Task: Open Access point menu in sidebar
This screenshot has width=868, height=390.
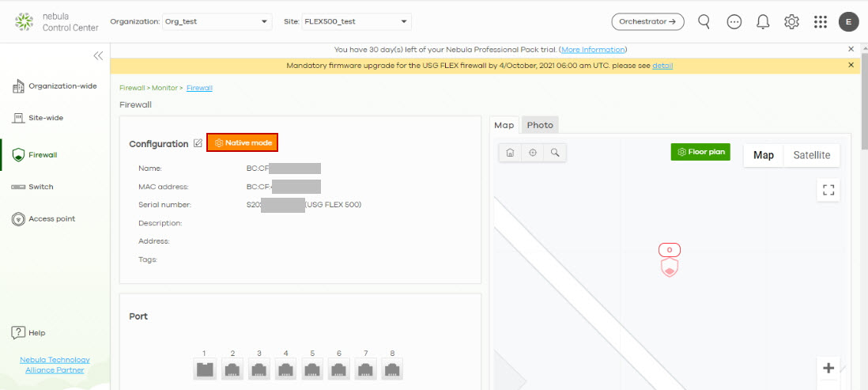Action: click(43, 219)
